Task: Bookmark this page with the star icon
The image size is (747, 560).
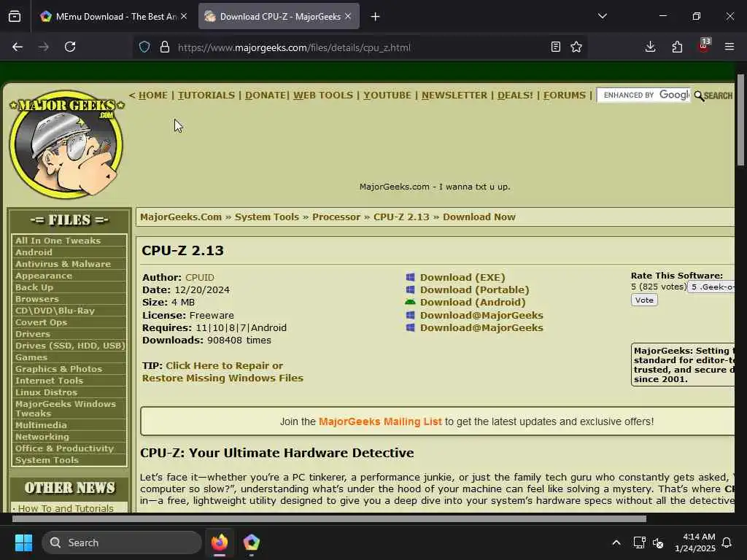Action: 576,47
